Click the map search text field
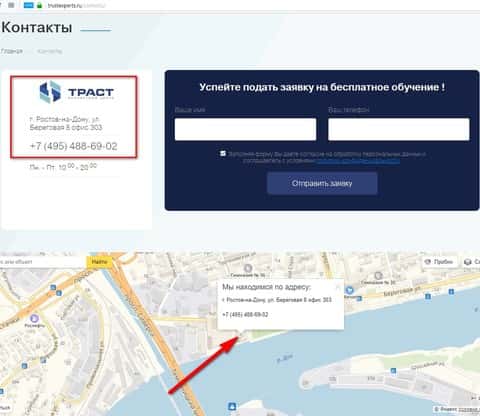Screen dimensions: 480x416 (x=43, y=262)
